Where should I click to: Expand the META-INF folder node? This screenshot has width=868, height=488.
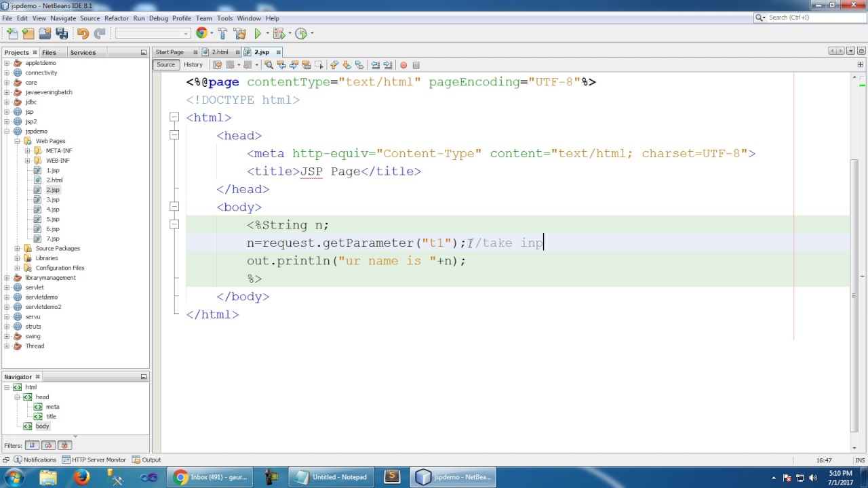point(27,150)
